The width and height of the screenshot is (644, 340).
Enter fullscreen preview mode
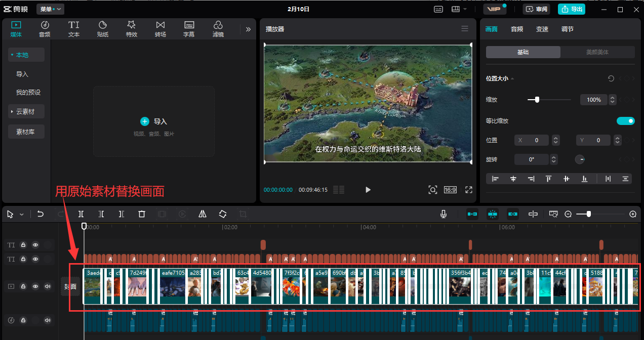pyautogui.click(x=469, y=190)
